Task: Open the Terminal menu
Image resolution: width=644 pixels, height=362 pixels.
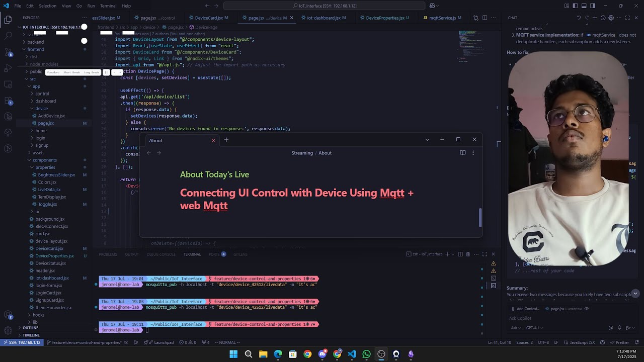Action: (x=108, y=6)
